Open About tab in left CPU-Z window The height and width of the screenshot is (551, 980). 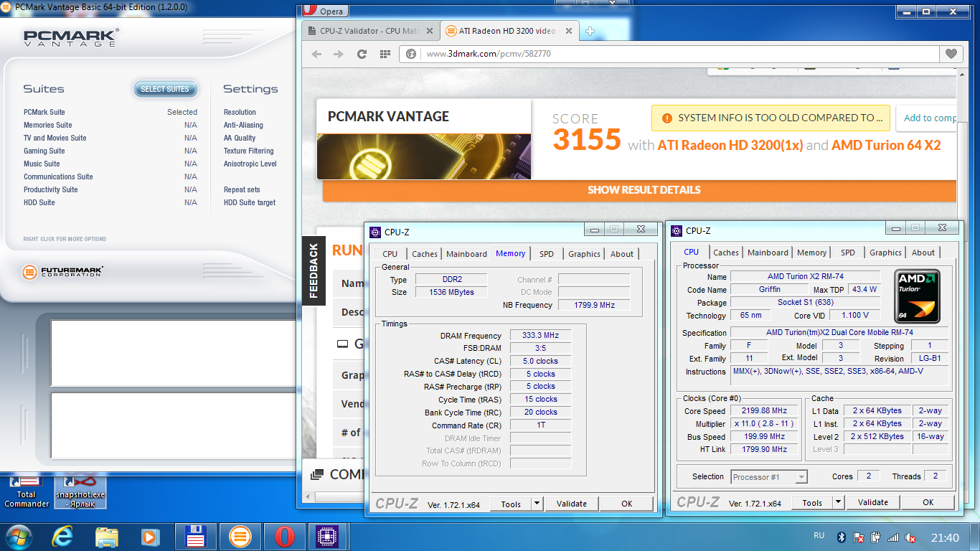coord(622,254)
